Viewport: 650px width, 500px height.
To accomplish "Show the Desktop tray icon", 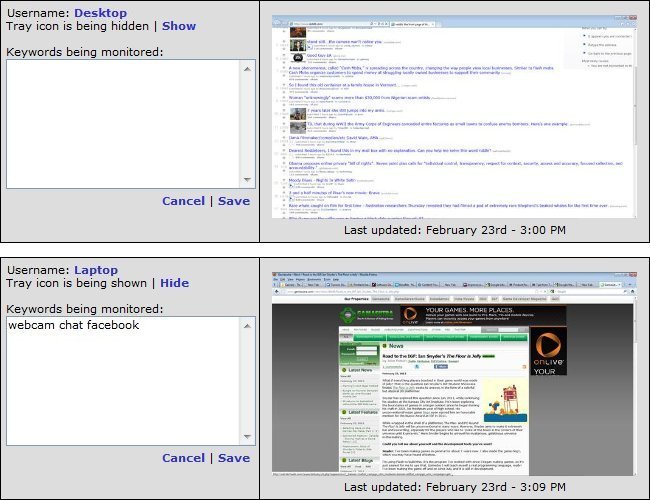I will click(x=178, y=26).
